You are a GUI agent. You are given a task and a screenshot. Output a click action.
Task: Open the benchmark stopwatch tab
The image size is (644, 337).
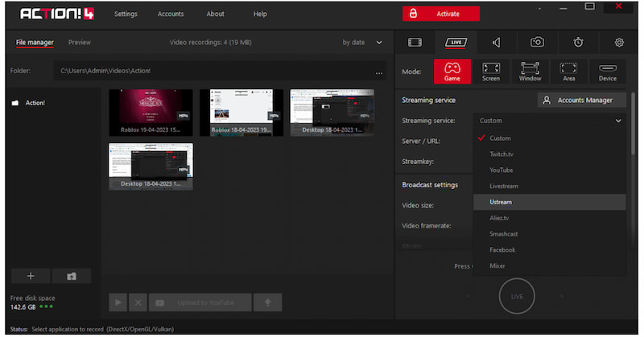click(578, 43)
